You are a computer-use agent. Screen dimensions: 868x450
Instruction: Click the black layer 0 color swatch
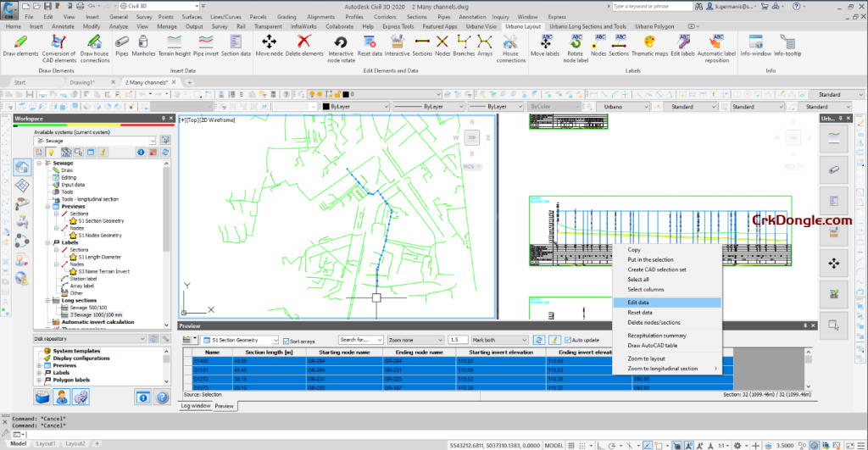(x=346, y=95)
